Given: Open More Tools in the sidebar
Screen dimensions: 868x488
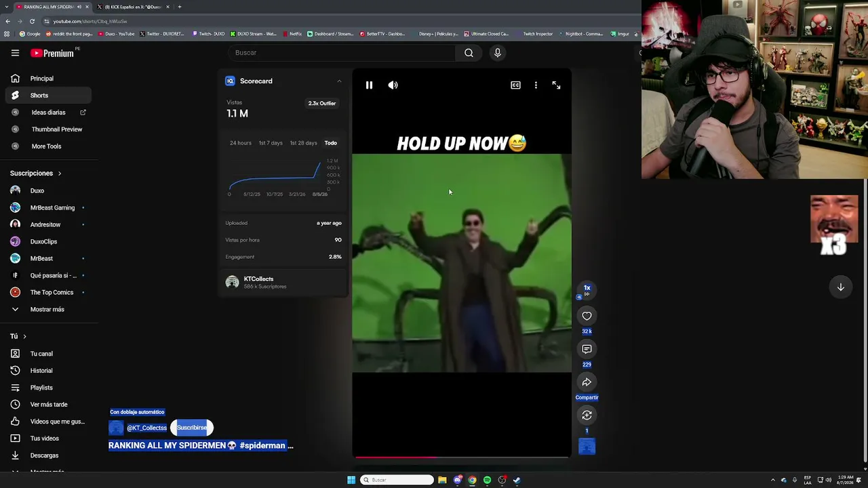Looking at the screenshot, I should [48, 146].
